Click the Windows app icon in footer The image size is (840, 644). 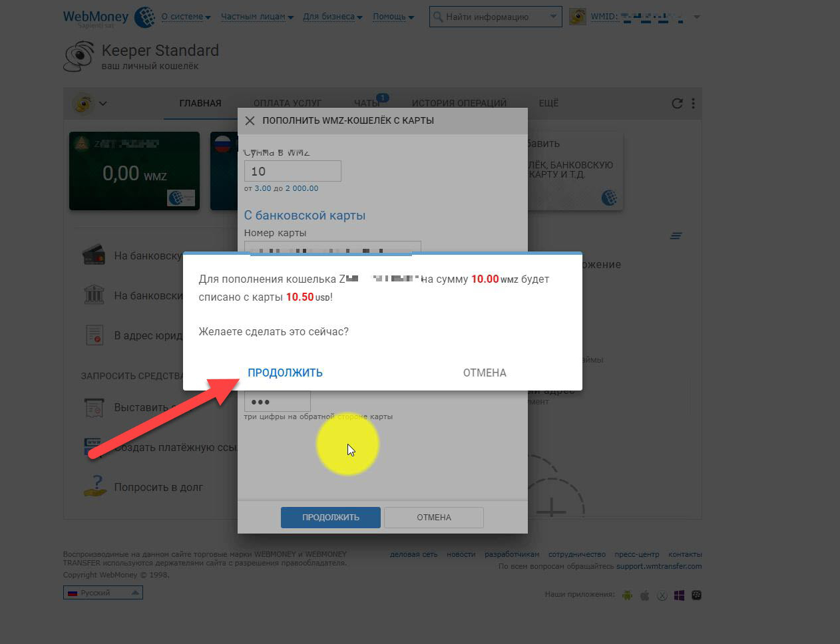(679, 595)
